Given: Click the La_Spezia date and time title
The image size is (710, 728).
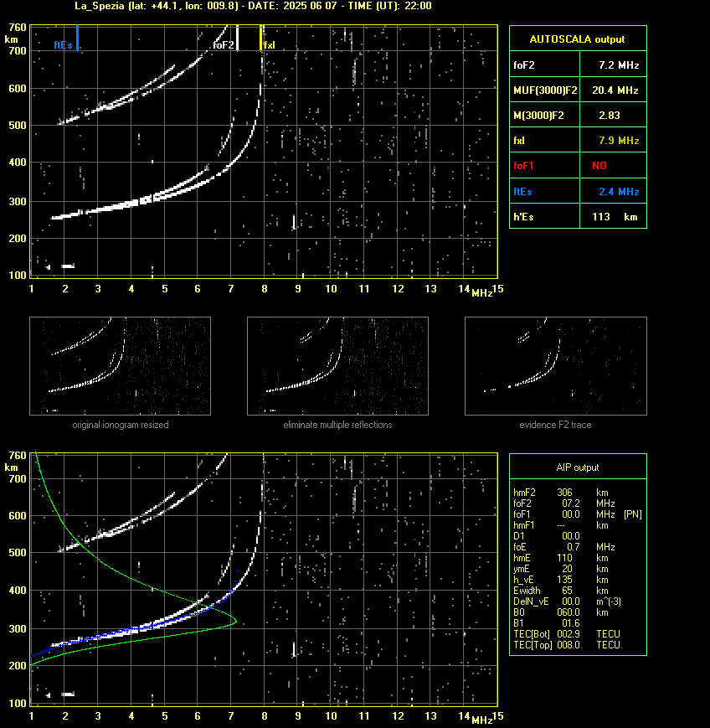Looking at the screenshot, I should pos(253,6).
